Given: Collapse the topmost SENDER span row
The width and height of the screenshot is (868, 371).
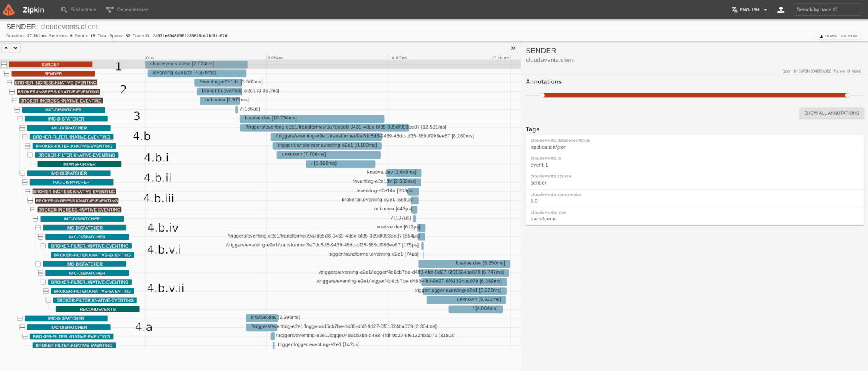Looking at the screenshot, I should pyautogui.click(x=4, y=65).
